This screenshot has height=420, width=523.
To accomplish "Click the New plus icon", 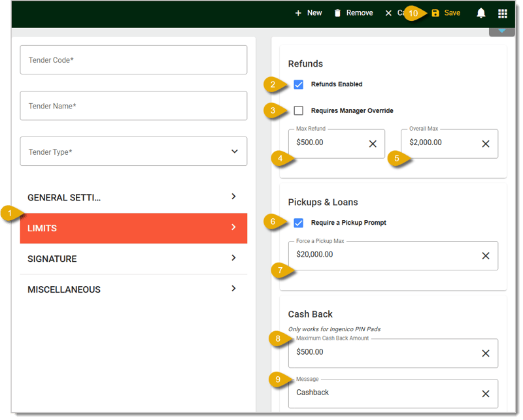I will click(x=298, y=13).
